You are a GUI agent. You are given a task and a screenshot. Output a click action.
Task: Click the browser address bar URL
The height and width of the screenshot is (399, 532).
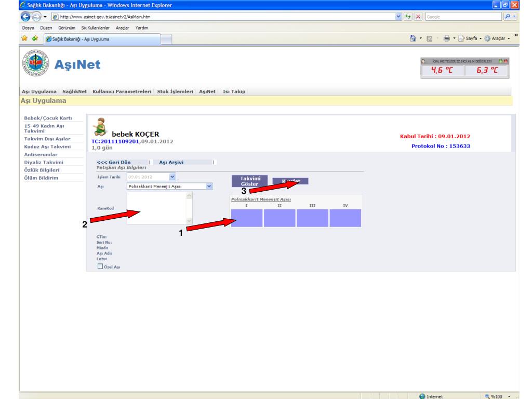click(224, 16)
